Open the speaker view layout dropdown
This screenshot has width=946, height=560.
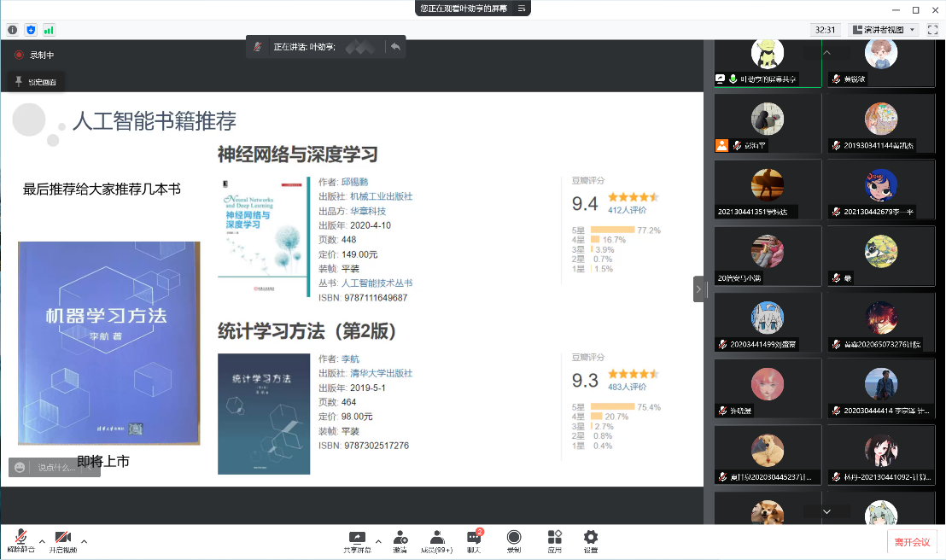pyautogui.click(x=883, y=30)
